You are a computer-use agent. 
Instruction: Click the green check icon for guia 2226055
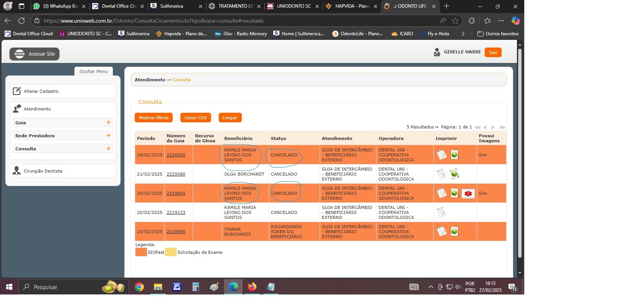coord(454,155)
